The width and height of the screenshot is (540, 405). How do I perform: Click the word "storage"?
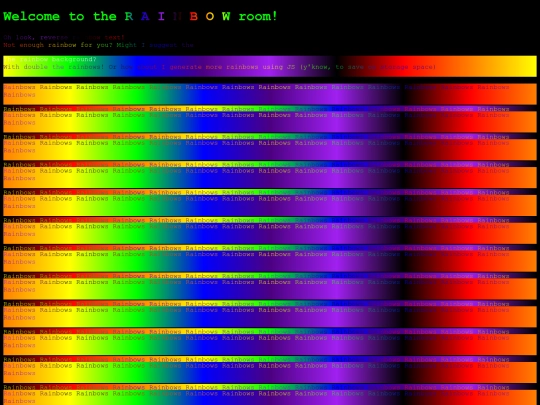tap(394, 67)
